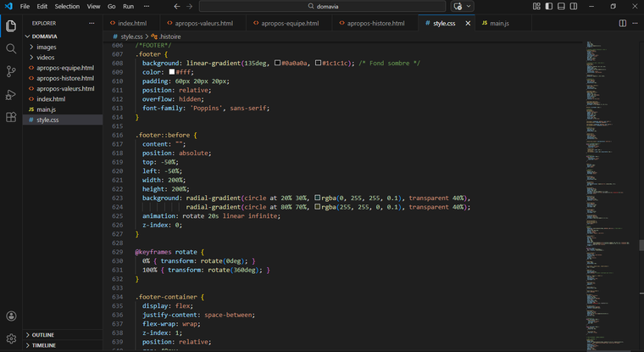Open index.html from the Explorer file list

[51, 99]
